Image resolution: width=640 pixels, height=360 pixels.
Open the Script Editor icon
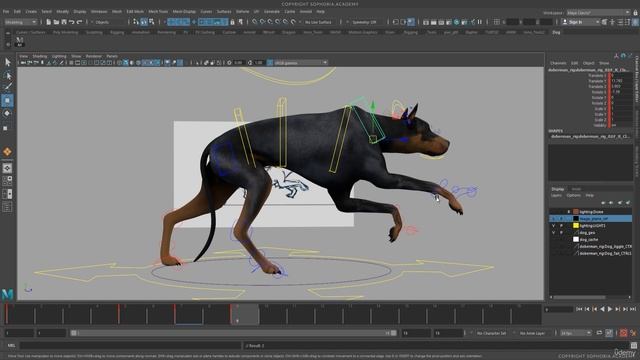[634, 346]
